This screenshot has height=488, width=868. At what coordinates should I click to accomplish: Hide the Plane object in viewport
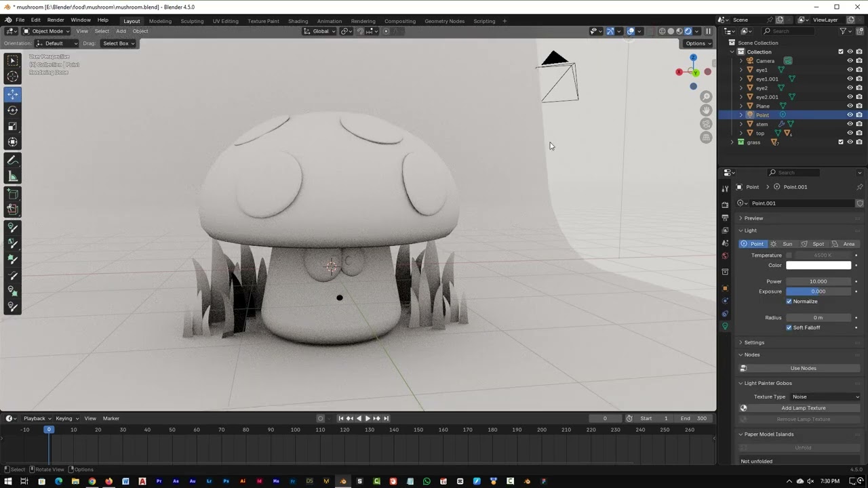[850, 106]
